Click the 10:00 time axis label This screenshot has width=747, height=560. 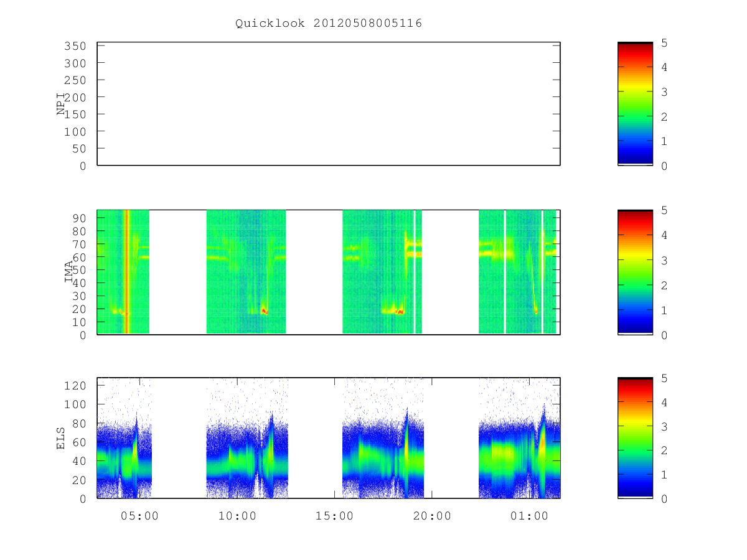tap(237, 516)
